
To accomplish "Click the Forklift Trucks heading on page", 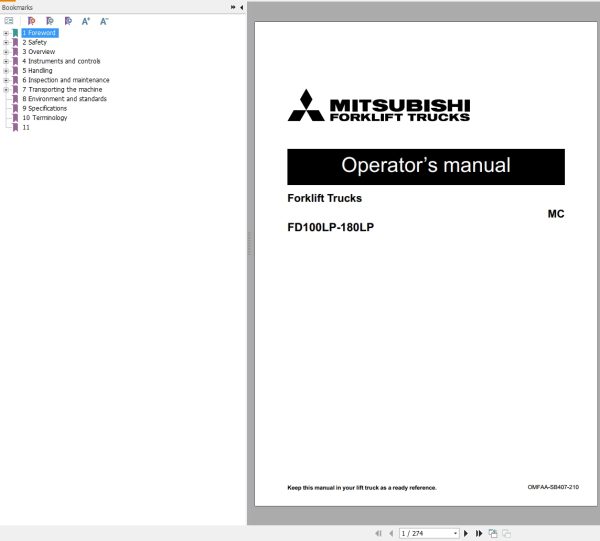I will [x=324, y=198].
